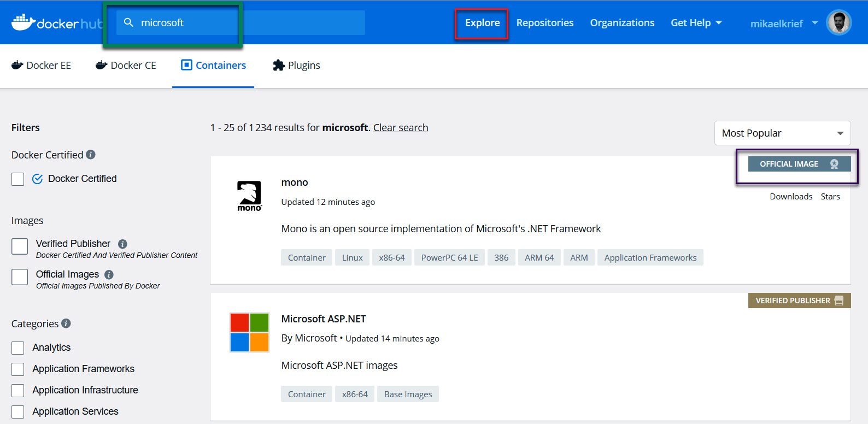
Task: Open the Most Popular sort dropdown
Action: (782, 133)
